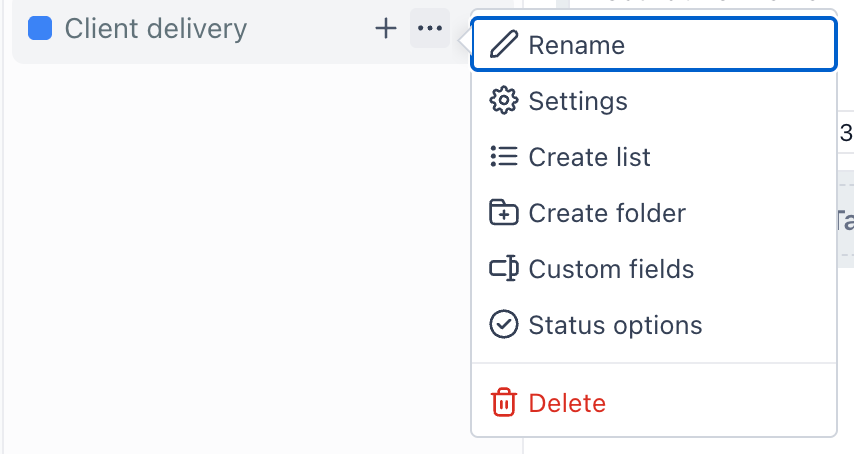Click the text-field icon for Custom fields
854x454 pixels.
[504, 269]
